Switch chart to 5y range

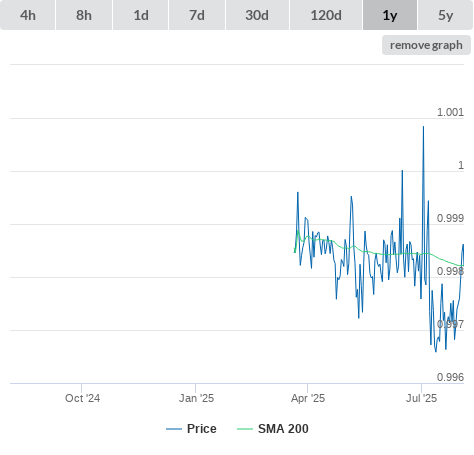(x=445, y=15)
